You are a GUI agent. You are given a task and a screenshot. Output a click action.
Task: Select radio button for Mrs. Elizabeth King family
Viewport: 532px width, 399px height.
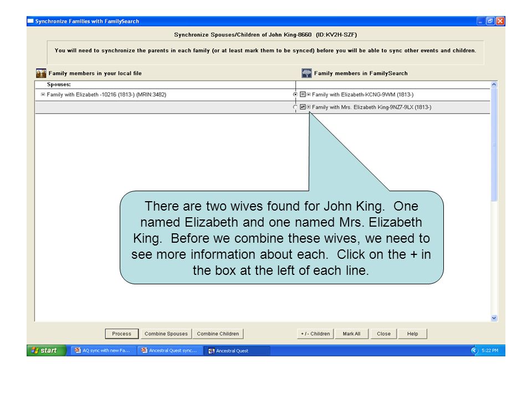point(295,107)
